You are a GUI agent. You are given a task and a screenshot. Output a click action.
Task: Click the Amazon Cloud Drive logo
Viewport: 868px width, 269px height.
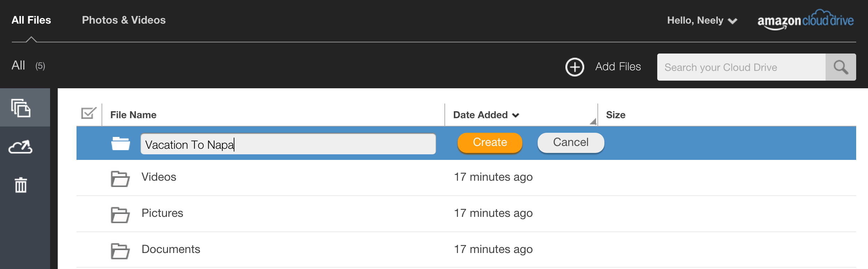click(x=805, y=20)
